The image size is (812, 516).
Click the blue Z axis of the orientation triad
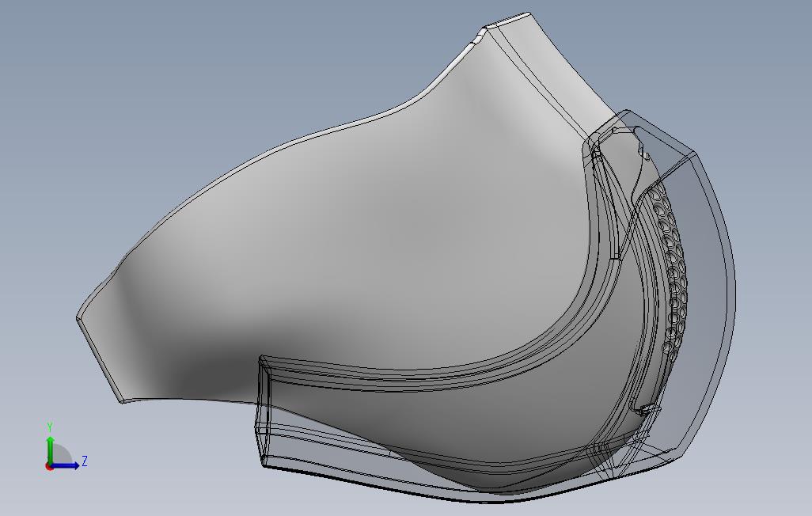[65, 465]
